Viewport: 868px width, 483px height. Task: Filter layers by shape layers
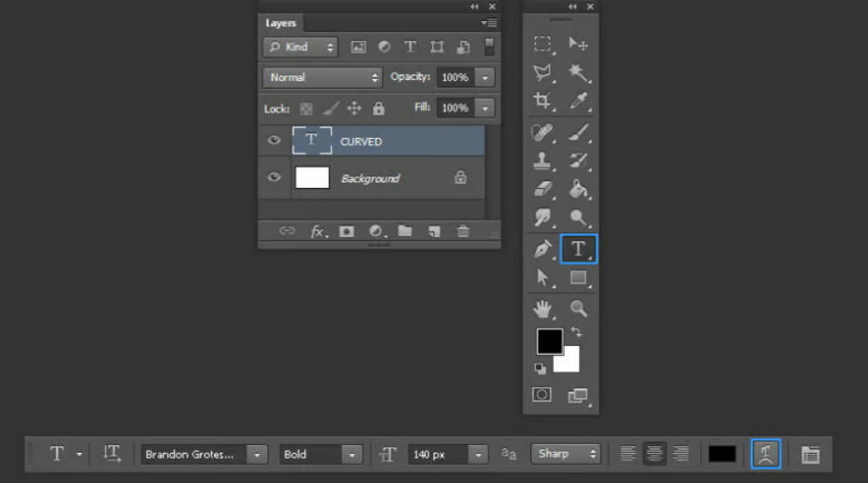click(437, 47)
